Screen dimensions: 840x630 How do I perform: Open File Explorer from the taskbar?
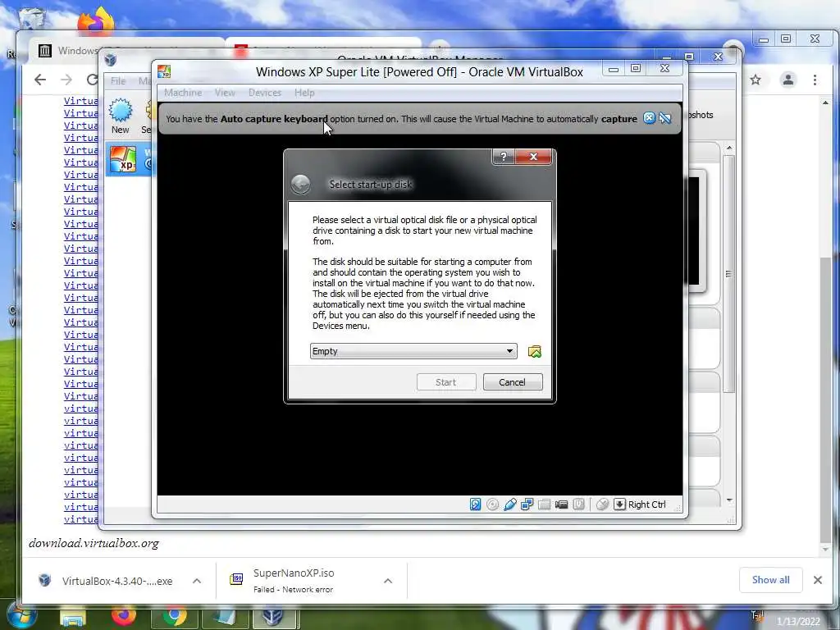[73, 618]
